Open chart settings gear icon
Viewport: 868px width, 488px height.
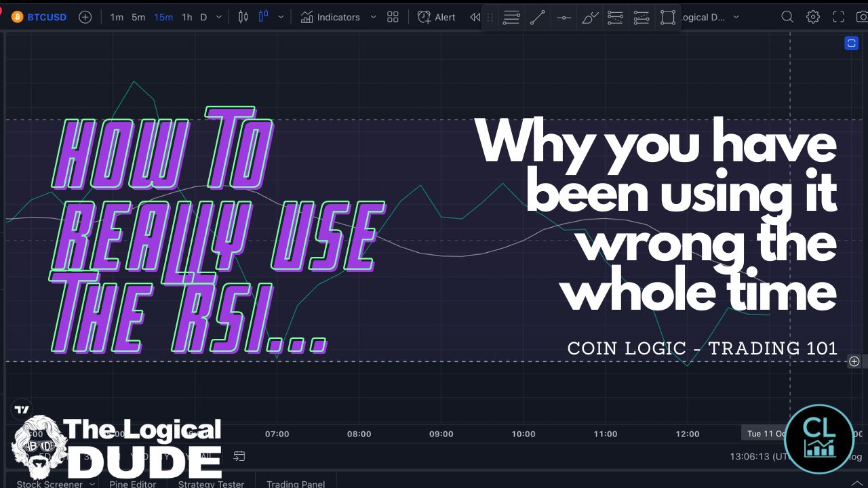813,17
